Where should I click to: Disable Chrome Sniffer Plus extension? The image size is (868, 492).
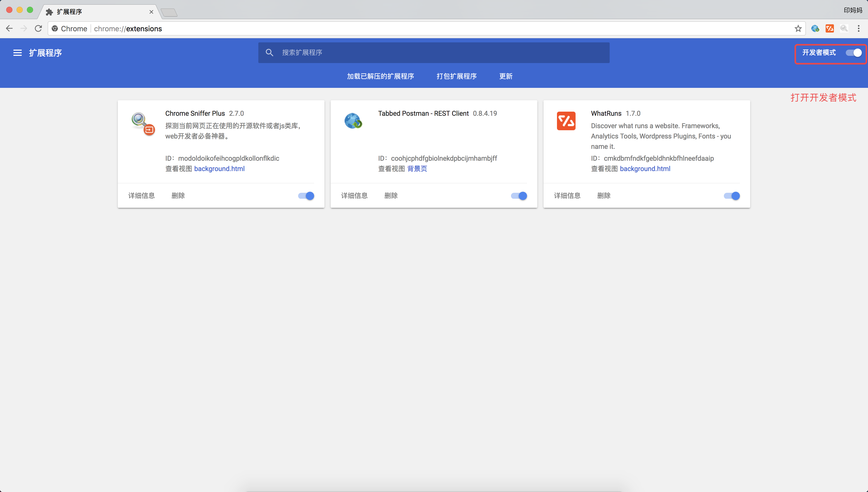pos(306,196)
